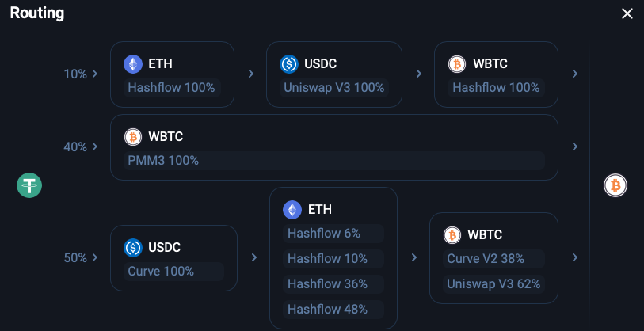Click the chevron next to 50%

(95, 257)
